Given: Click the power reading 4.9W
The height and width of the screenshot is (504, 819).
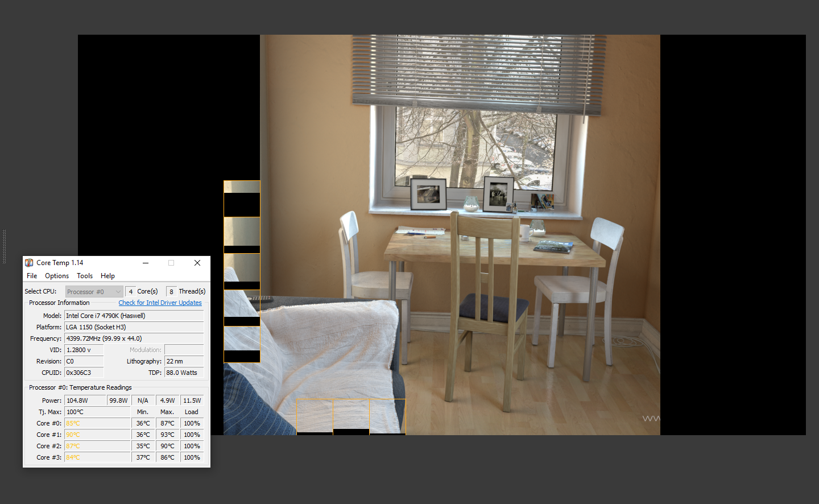Looking at the screenshot, I should tap(168, 400).
